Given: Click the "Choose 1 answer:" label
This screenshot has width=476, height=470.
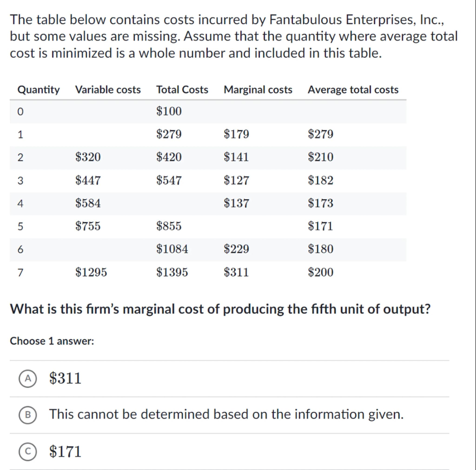Looking at the screenshot, I should tap(52, 341).
